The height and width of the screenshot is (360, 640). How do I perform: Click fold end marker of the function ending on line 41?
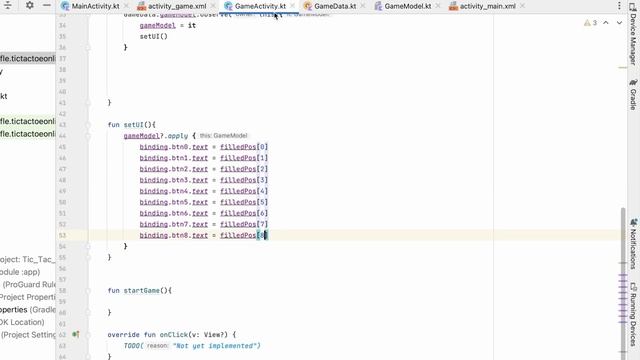tap(88, 102)
